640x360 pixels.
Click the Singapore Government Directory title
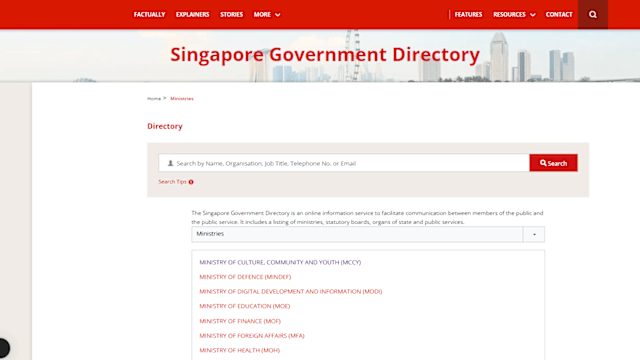click(x=325, y=54)
